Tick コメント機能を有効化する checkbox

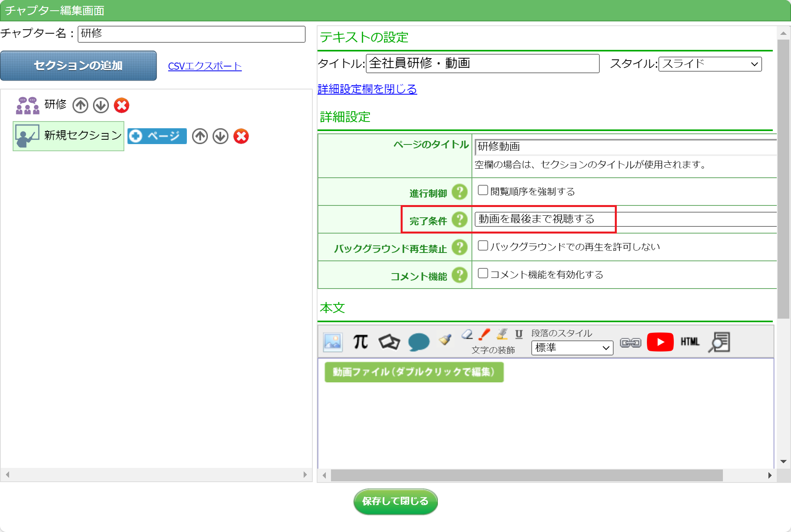(x=483, y=274)
